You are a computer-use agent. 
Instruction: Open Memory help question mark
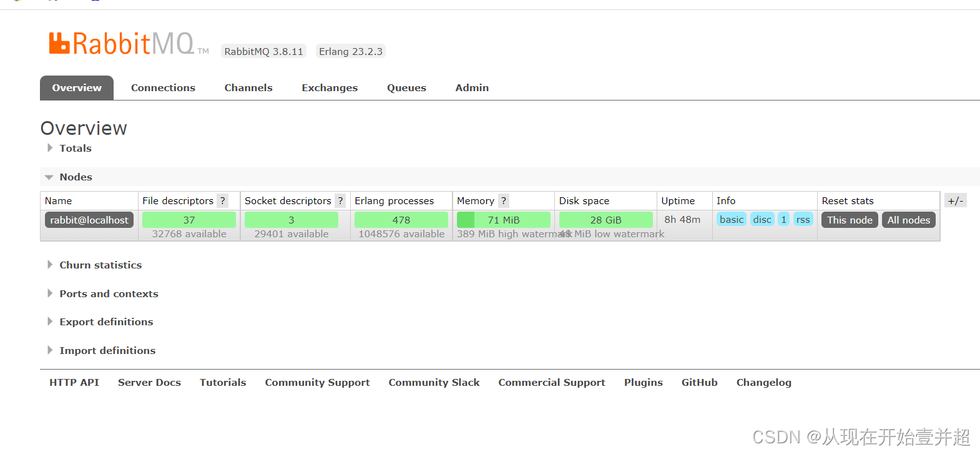504,200
